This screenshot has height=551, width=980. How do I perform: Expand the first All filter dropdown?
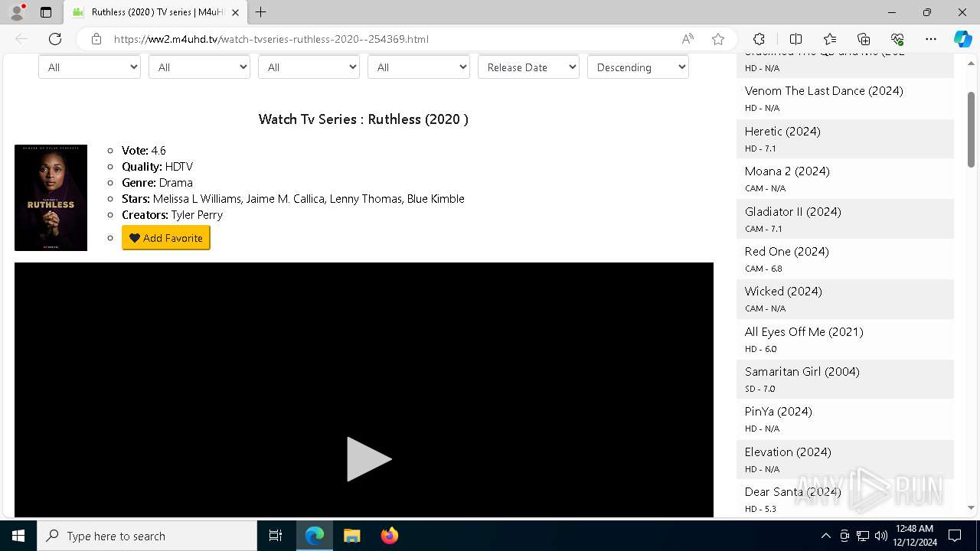90,67
